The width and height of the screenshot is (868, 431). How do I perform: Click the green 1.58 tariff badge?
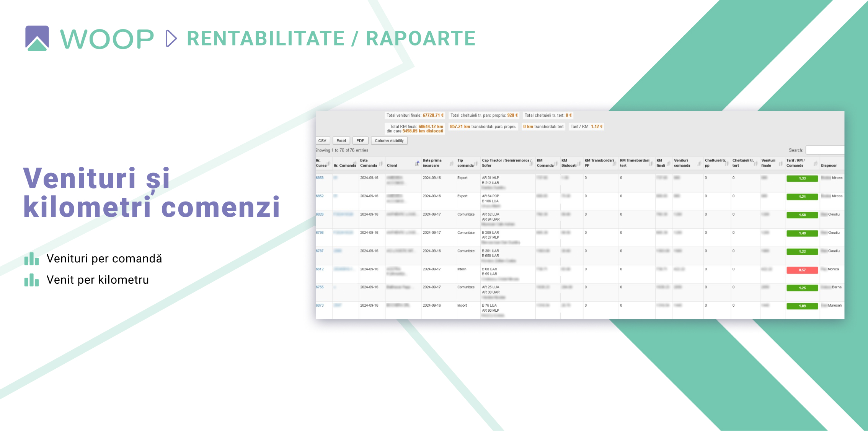[802, 215]
